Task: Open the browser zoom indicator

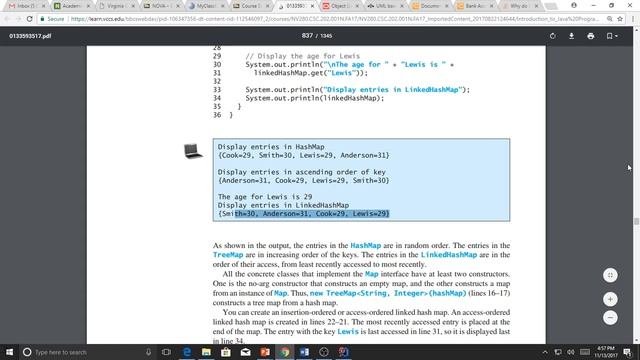Action: 609,19
